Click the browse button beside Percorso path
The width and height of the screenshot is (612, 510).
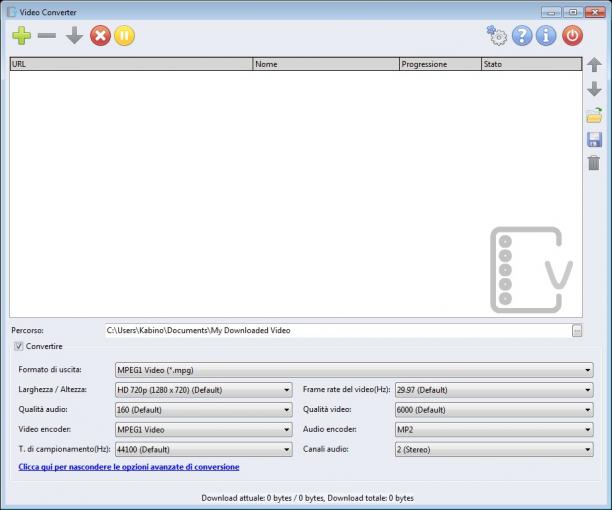[x=577, y=331]
